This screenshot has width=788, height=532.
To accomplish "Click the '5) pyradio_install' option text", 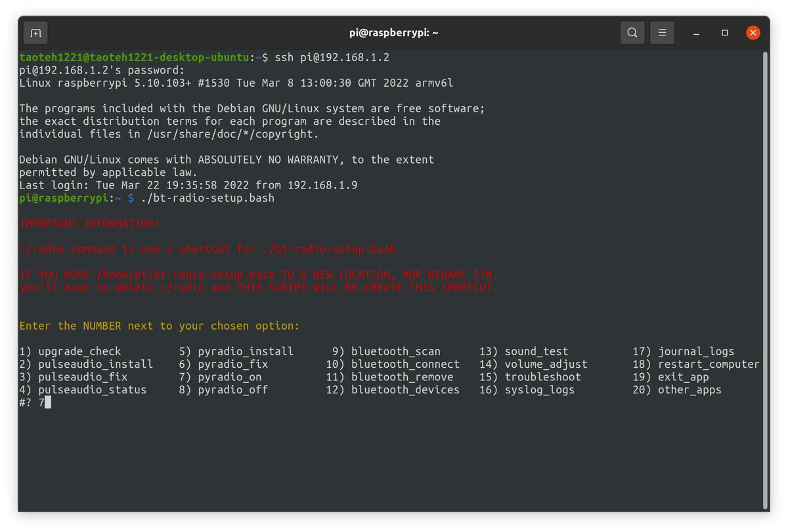I will coord(236,351).
